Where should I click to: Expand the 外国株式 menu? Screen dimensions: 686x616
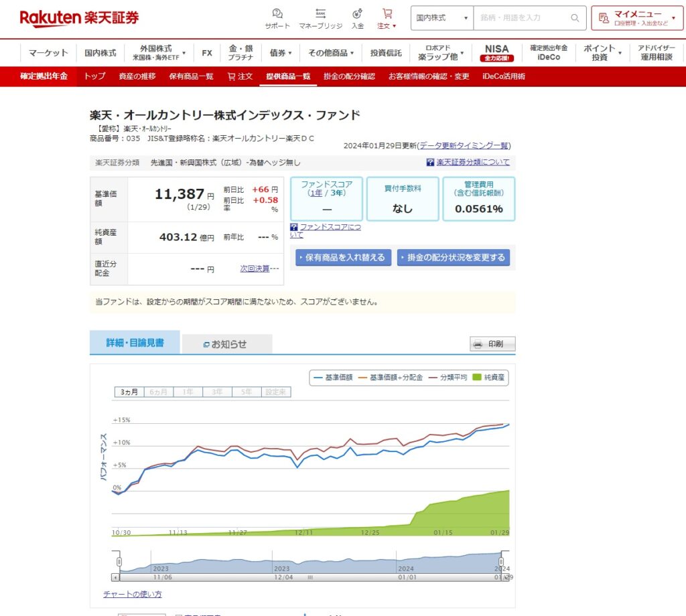point(184,53)
